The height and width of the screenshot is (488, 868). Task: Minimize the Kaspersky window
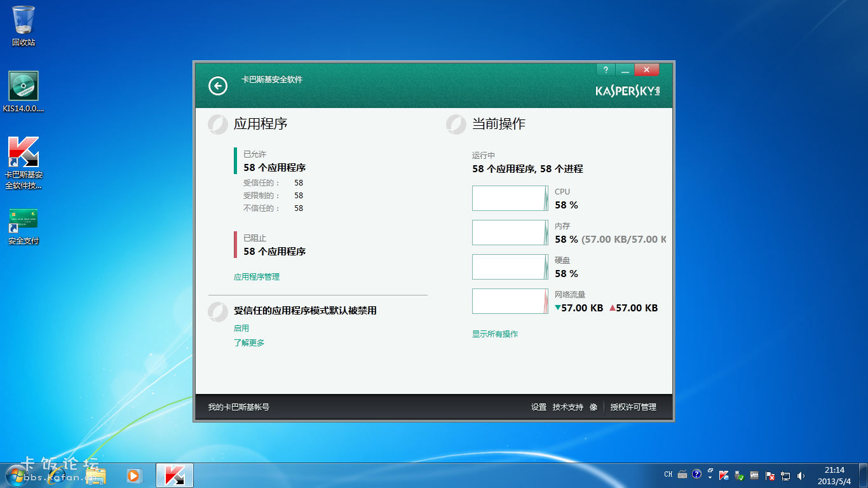(x=625, y=69)
